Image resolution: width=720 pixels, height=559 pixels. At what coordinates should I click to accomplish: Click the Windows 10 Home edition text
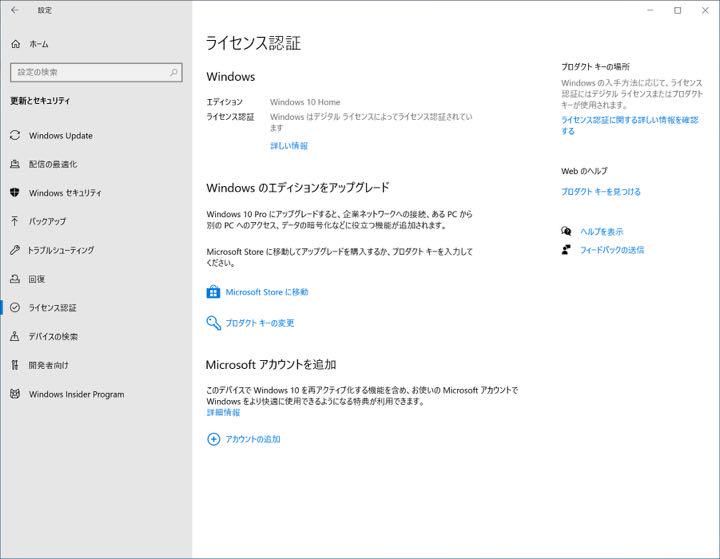305,102
